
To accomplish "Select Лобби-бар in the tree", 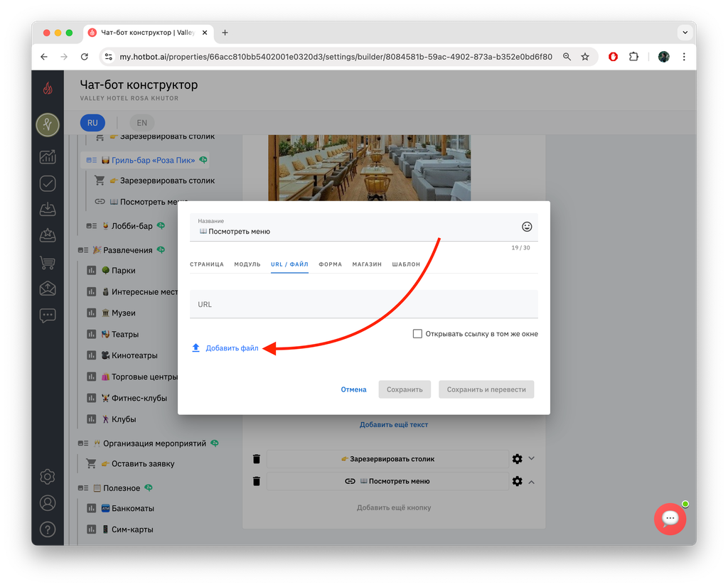I will (132, 226).
